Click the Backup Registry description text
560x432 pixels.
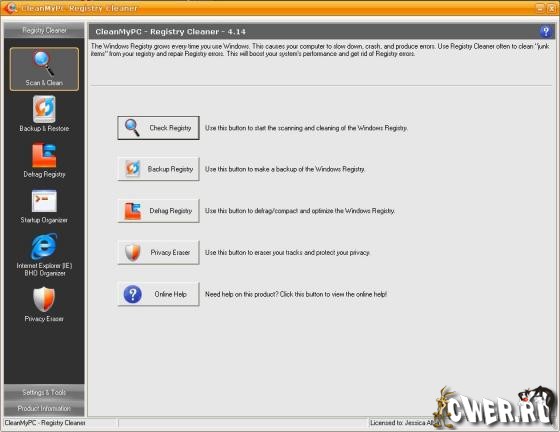click(x=285, y=169)
